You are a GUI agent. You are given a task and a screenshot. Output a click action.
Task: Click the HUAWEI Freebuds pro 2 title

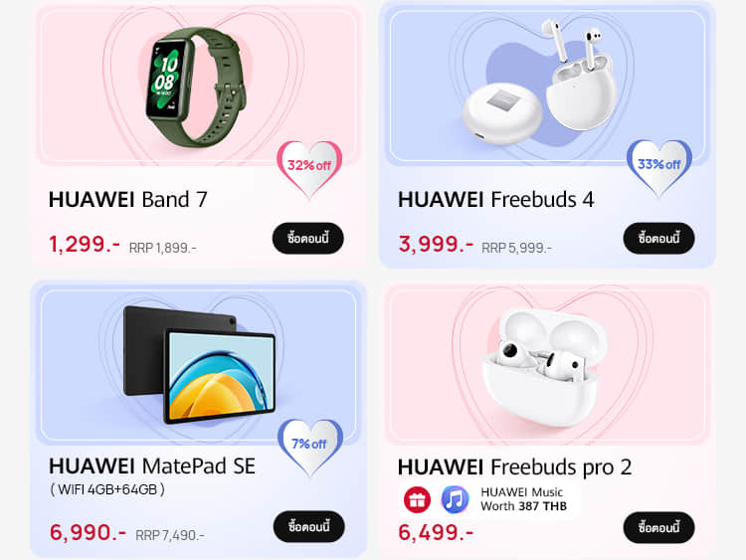click(x=515, y=467)
